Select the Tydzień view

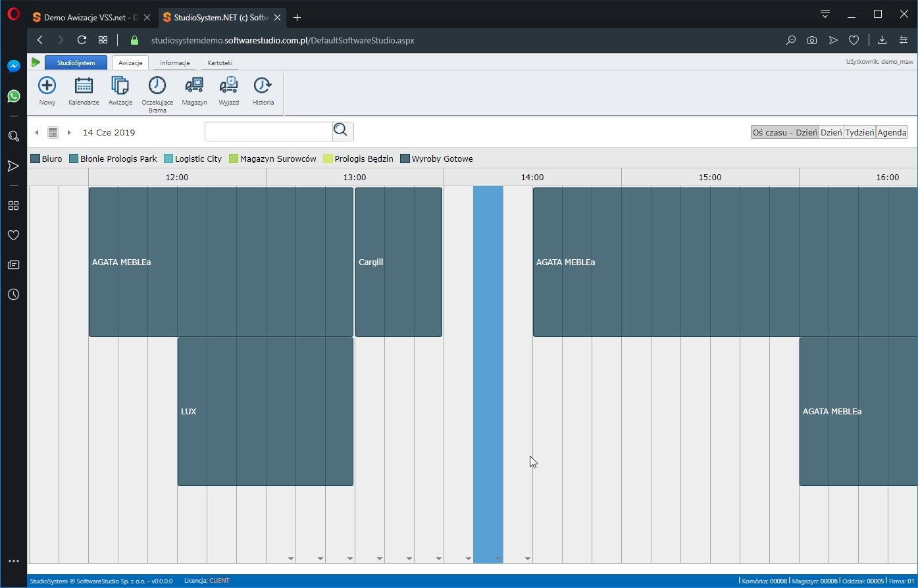click(859, 132)
